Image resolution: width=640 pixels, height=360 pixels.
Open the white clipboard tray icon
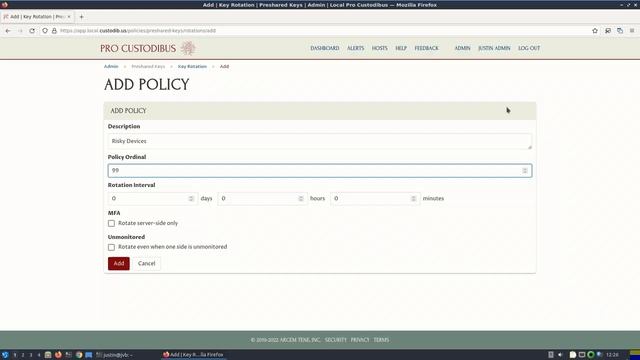tap(573, 355)
